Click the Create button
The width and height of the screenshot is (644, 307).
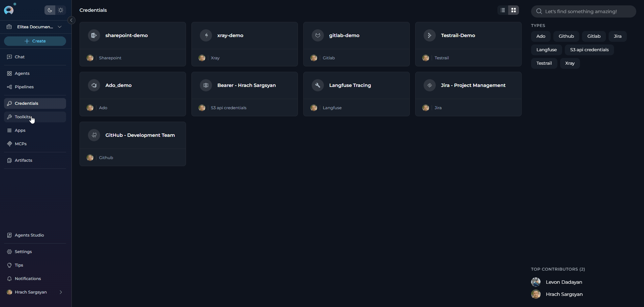[35, 41]
